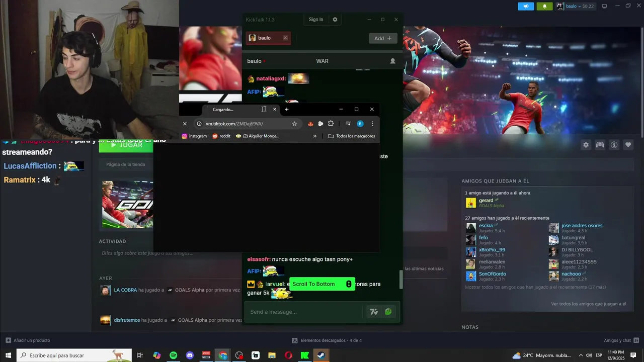This screenshot has width=644, height=362.
Task: Open Steam game settings gear icon
Action: click(586, 145)
